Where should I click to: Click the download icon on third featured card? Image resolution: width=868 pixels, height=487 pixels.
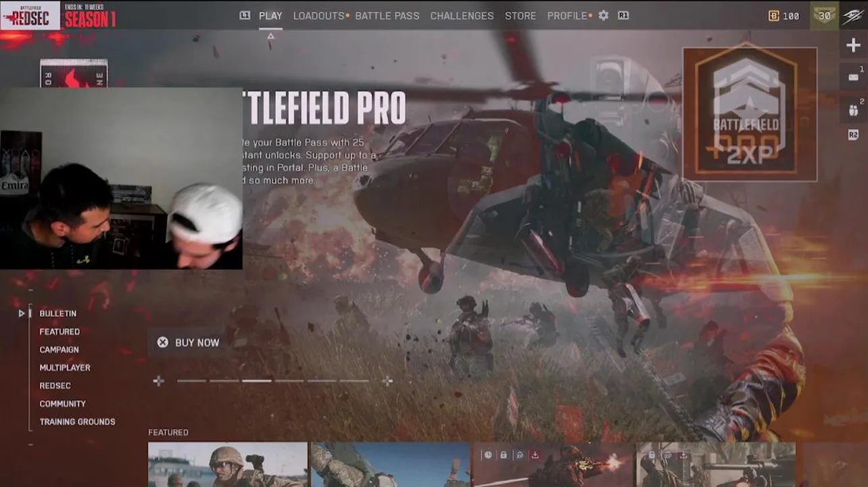(x=535, y=455)
